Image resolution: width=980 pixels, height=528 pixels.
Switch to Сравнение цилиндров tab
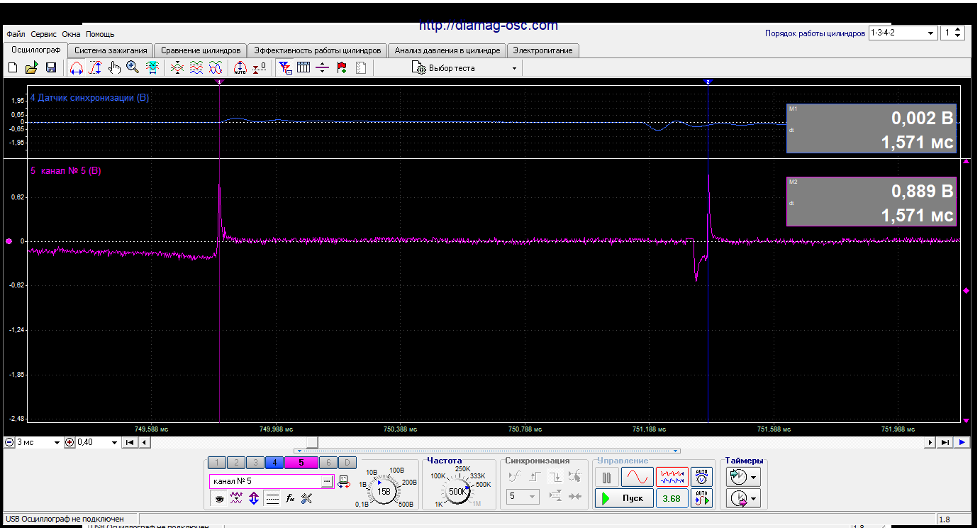pyautogui.click(x=201, y=50)
